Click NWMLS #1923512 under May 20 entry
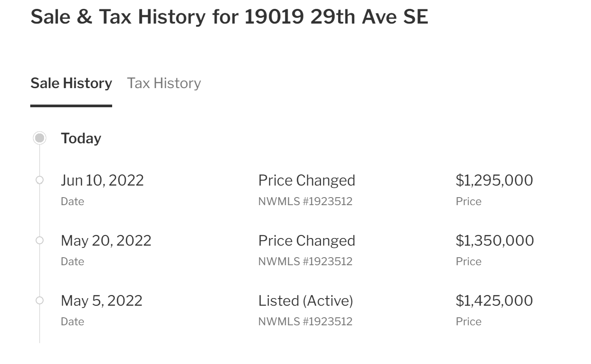Screen dimensions: 591x364 pos(305,261)
